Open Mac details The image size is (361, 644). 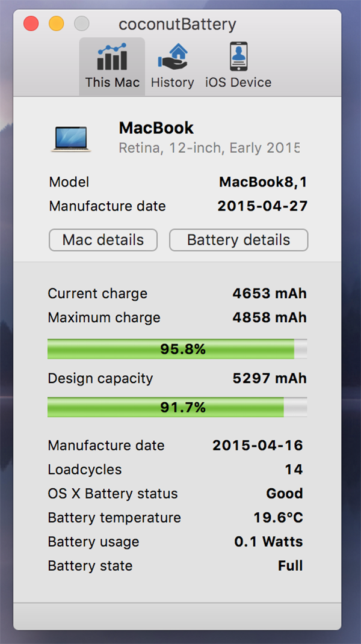103,240
